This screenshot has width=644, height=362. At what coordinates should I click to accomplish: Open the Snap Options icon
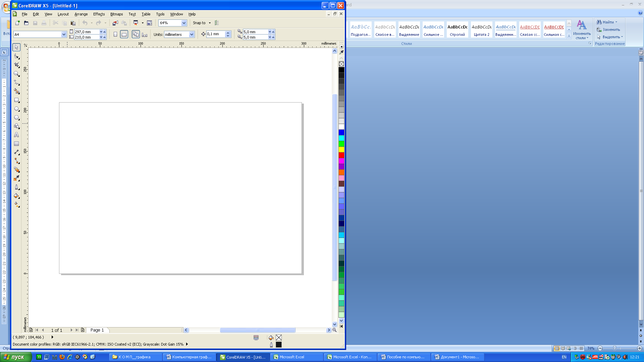217,23
